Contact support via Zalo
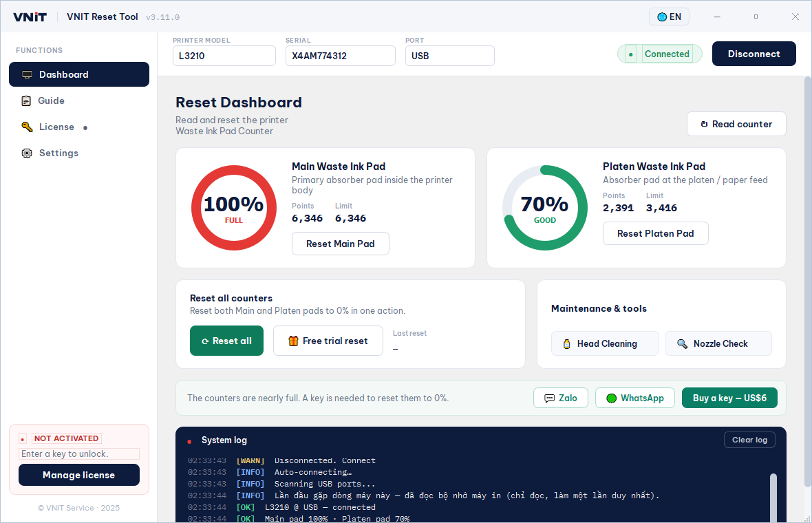The width and height of the screenshot is (812, 523). click(561, 398)
